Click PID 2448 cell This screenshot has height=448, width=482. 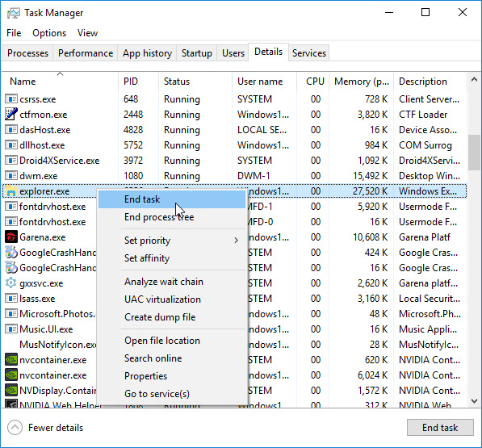(x=133, y=115)
